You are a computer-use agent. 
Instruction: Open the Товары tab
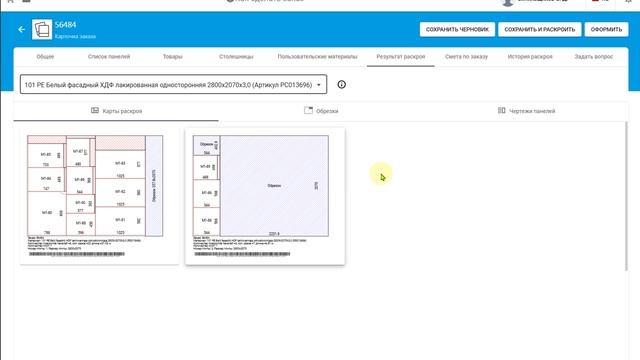pos(173,57)
